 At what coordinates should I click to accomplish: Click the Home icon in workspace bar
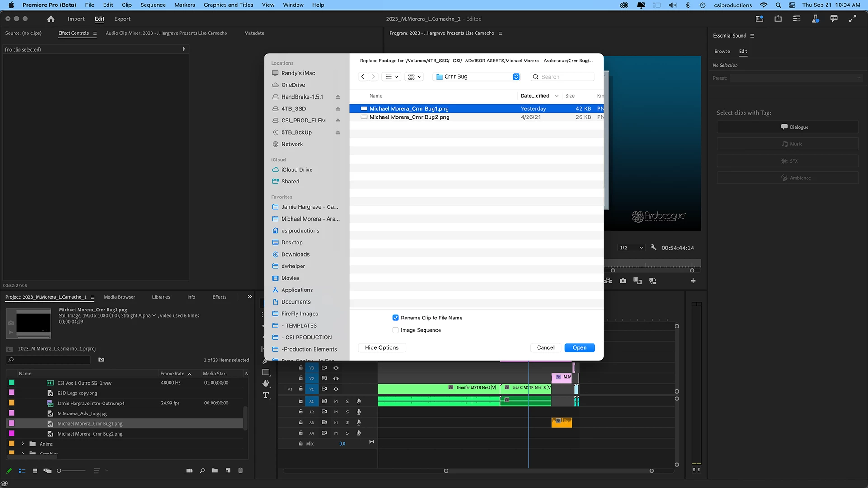tap(51, 19)
